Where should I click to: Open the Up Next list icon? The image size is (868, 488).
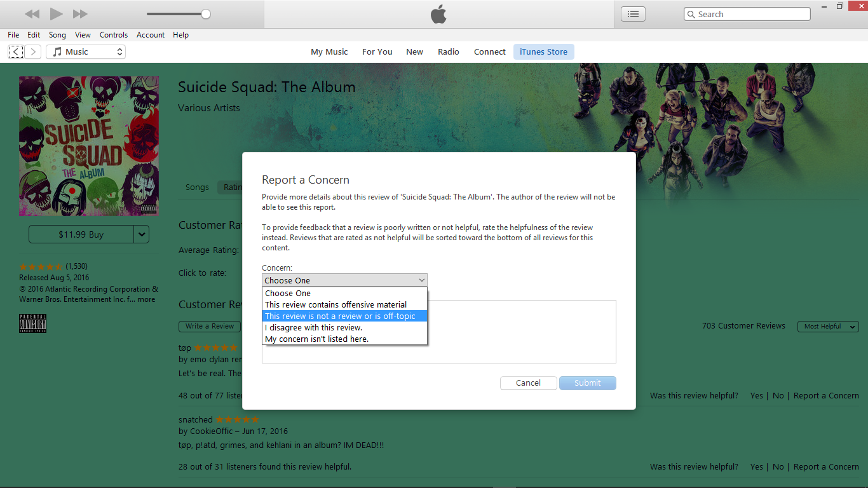click(633, 14)
